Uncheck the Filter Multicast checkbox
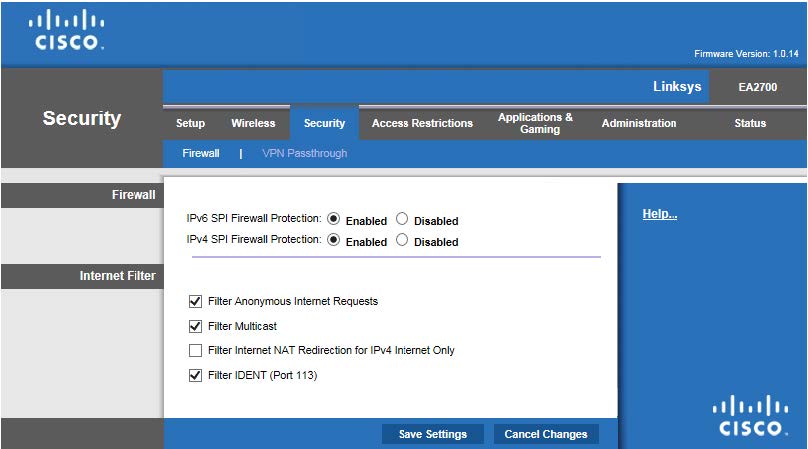The height and width of the screenshot is (449, 808). point(195,326)
